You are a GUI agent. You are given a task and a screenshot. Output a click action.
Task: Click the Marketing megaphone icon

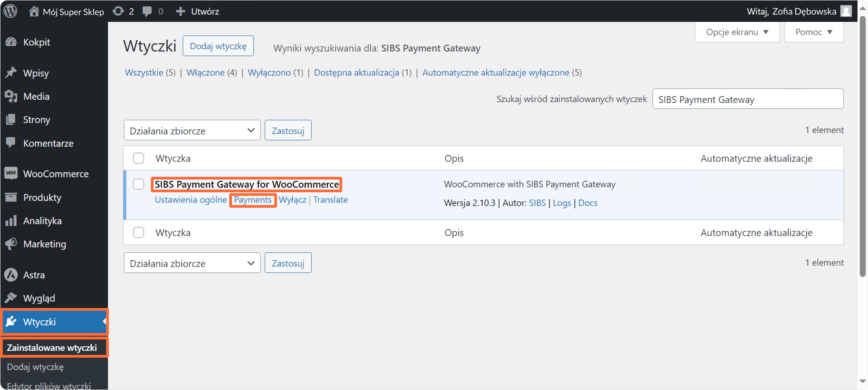11,244
